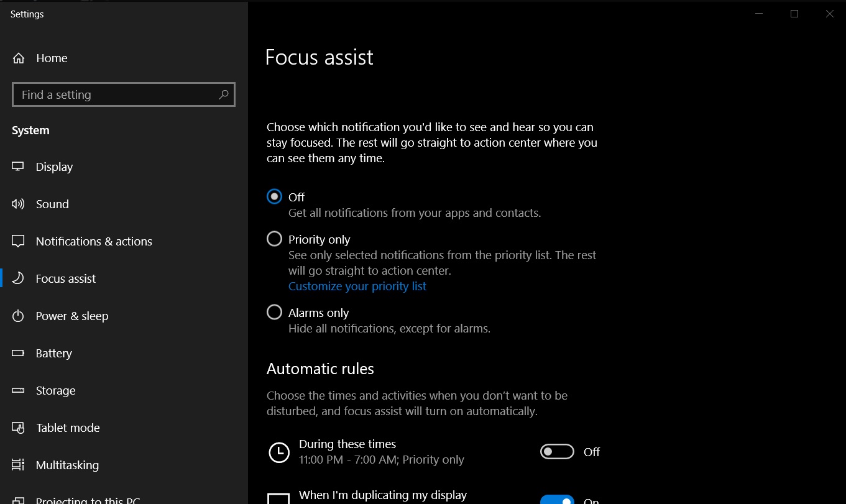Click the Automatic rules heading

click(320, 369)
